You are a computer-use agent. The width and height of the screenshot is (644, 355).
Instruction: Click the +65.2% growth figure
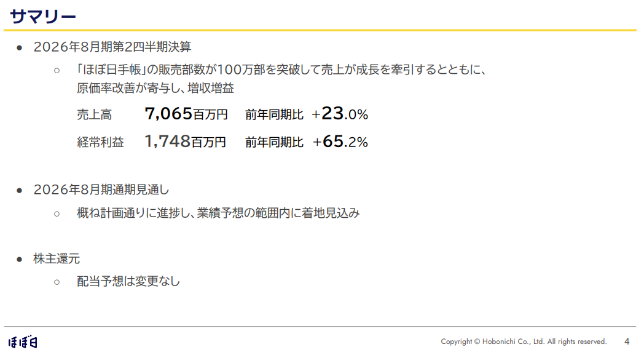[340, 142]
